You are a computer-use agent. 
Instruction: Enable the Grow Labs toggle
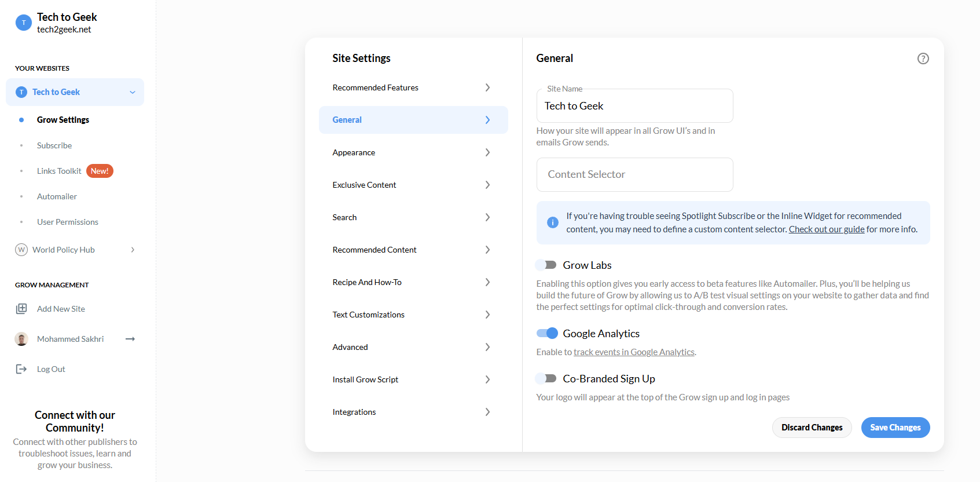(546, 265)
